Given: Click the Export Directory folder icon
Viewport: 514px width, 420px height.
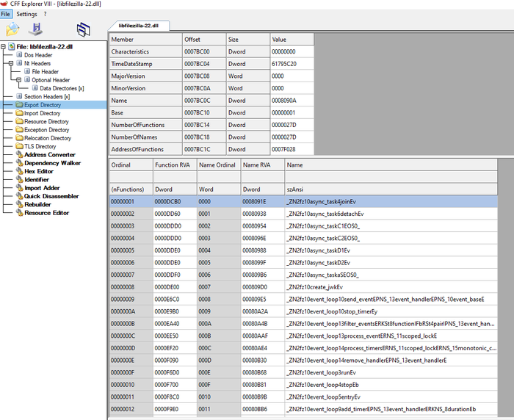Looking at the screenshot, I should coord(19,104).
